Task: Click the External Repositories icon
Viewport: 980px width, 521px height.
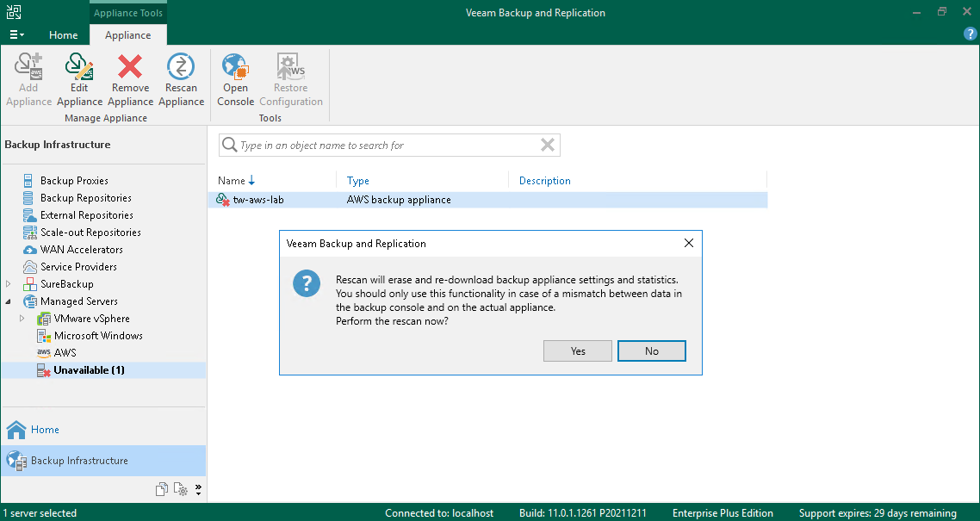Action: coord(29,215)
